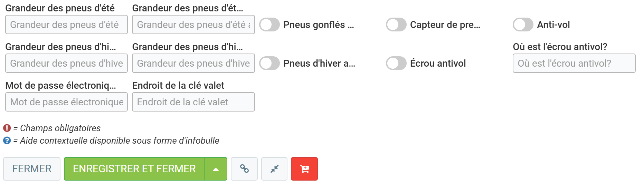
Task: Focus the first Grandeur des pneus d'été field
Action: click(x=66, y=25)
